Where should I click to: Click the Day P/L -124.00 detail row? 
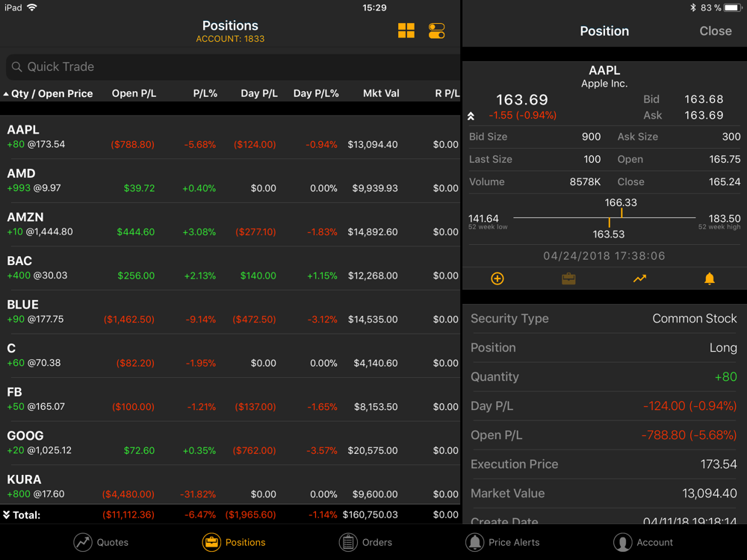tap(604, 405)
